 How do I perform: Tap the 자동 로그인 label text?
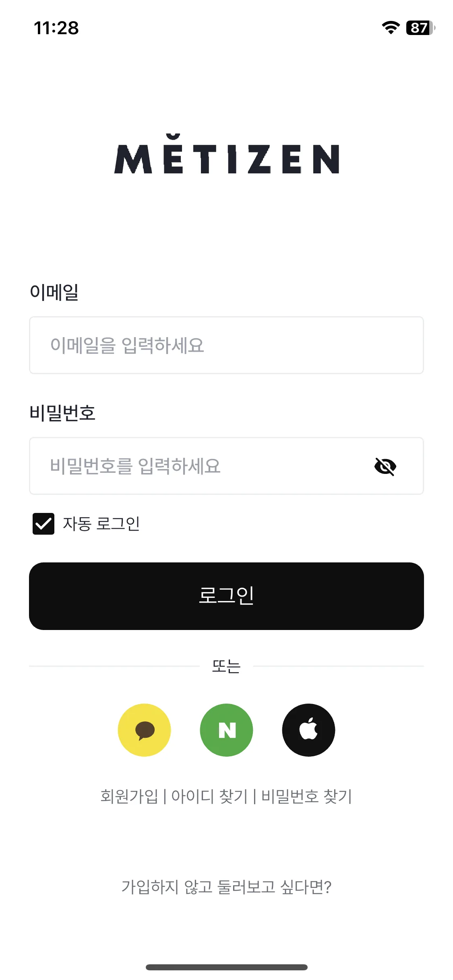pyautogui.click(x=101, y=524)
